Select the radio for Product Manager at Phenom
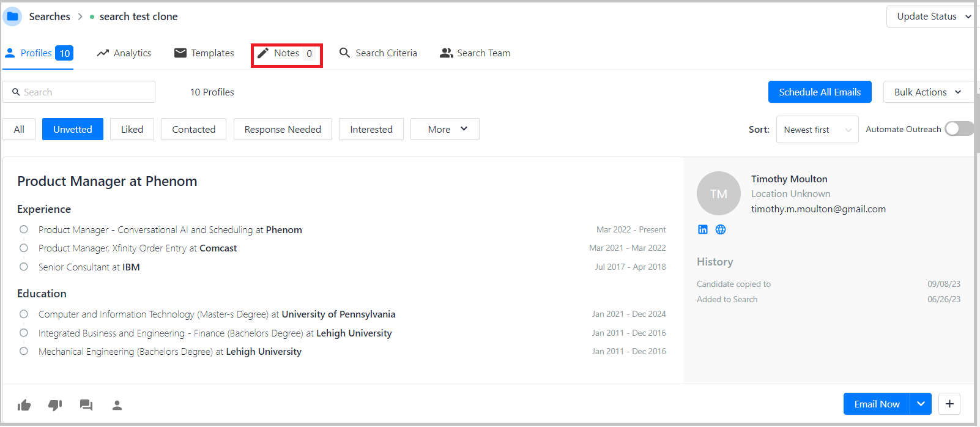 coord(23,229)
